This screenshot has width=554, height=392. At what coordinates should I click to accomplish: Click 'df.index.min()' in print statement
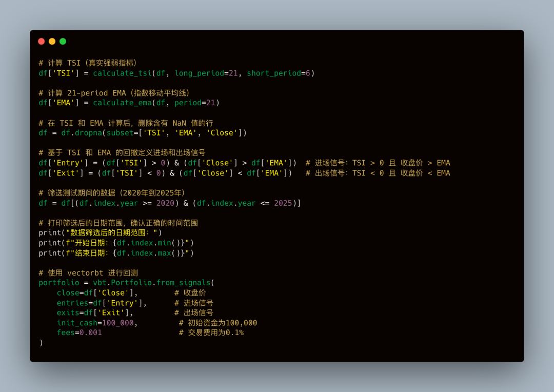148,243
